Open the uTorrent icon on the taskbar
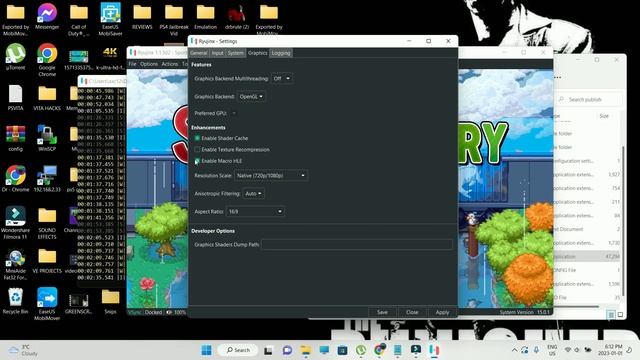Image resolution: width=640 pixels, height=360 pixels. pyautogui.click(x=361, y=350)
